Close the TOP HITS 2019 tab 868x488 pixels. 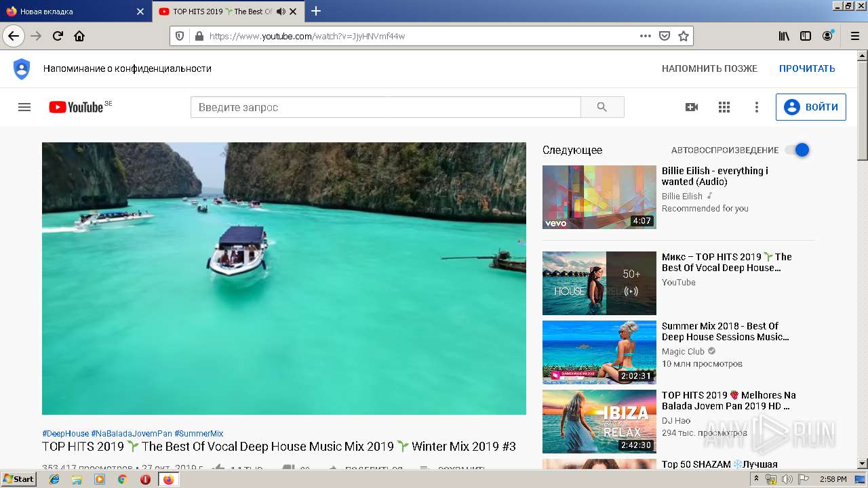click(x=293, y=12)
